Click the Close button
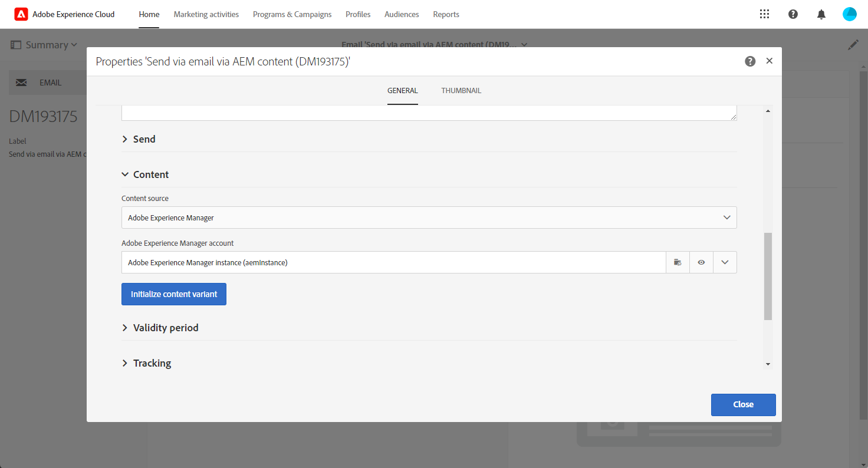Screen dimensions: 868x468 click(744, 404)
